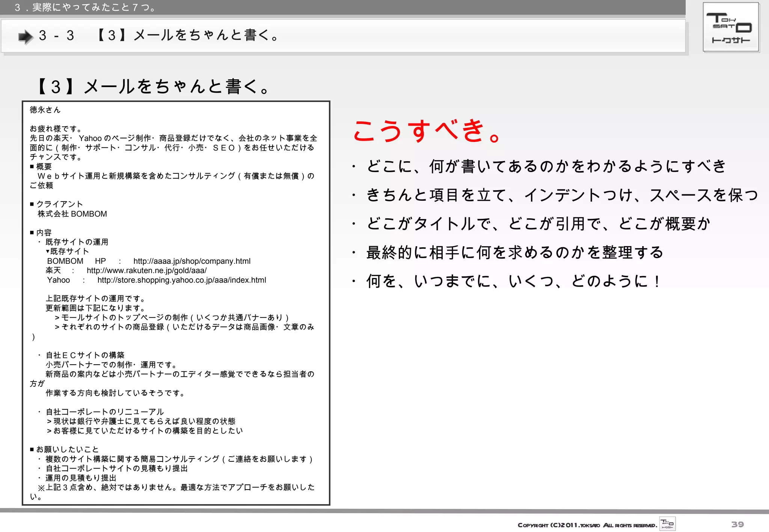769x532 pixels.
Task: Click the label 'Yahoo' in the site list
Action: (x=59, y=280)
